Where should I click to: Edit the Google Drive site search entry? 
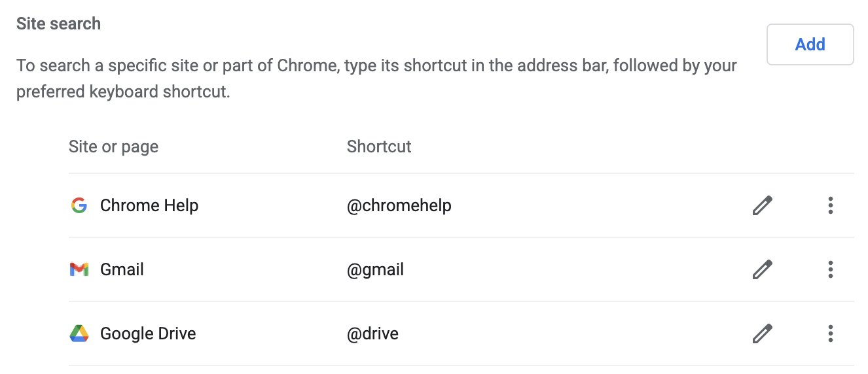[762, 333]
